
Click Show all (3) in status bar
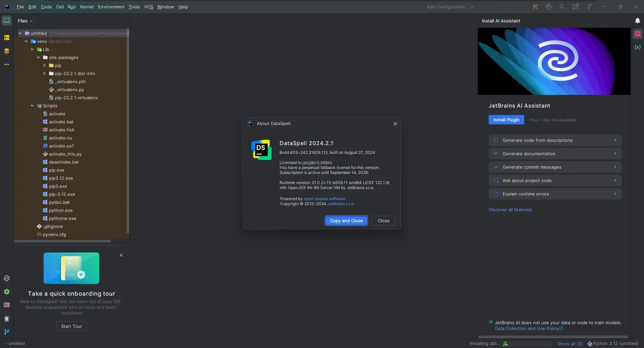[x=570, y=344]
